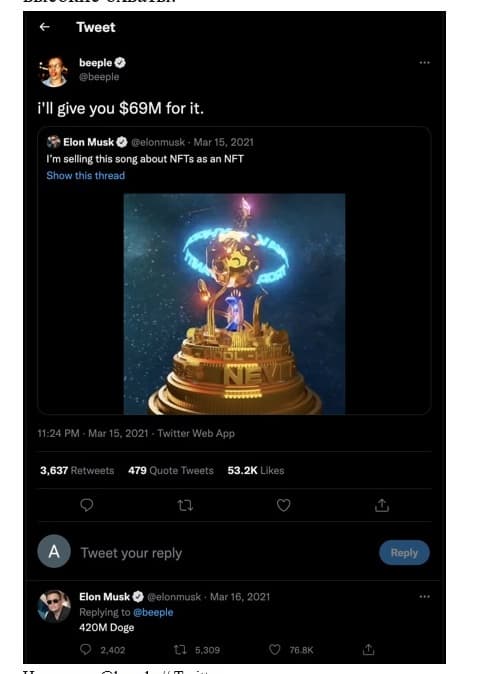Screen dimensions: 480x674
Task: View the 479 Quote Tweets list
Action: (x=171, y=471)
